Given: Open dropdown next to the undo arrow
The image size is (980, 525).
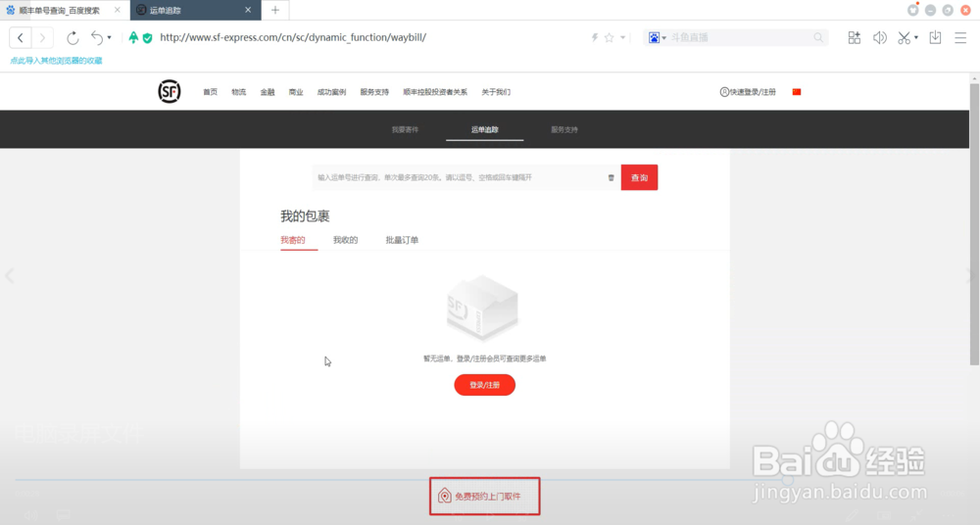Looking at the screenshot, I should (x=110, y=37).
